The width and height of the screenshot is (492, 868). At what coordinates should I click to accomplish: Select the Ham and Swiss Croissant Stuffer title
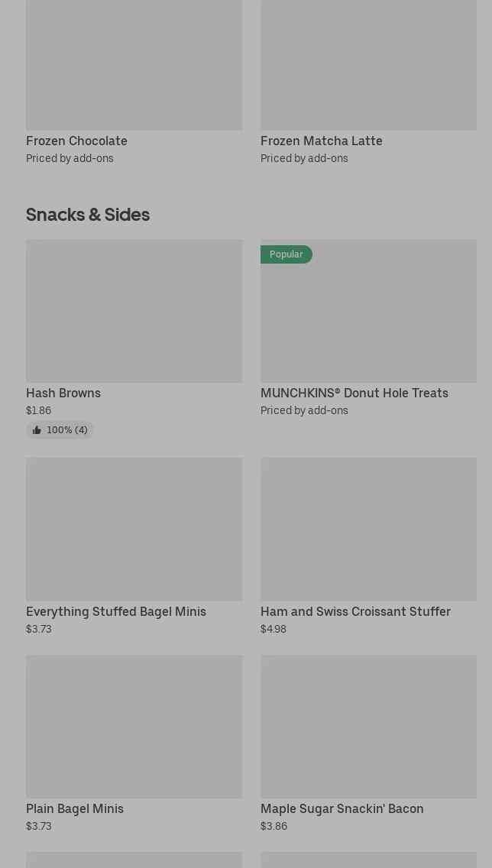(x=355, y=611)
